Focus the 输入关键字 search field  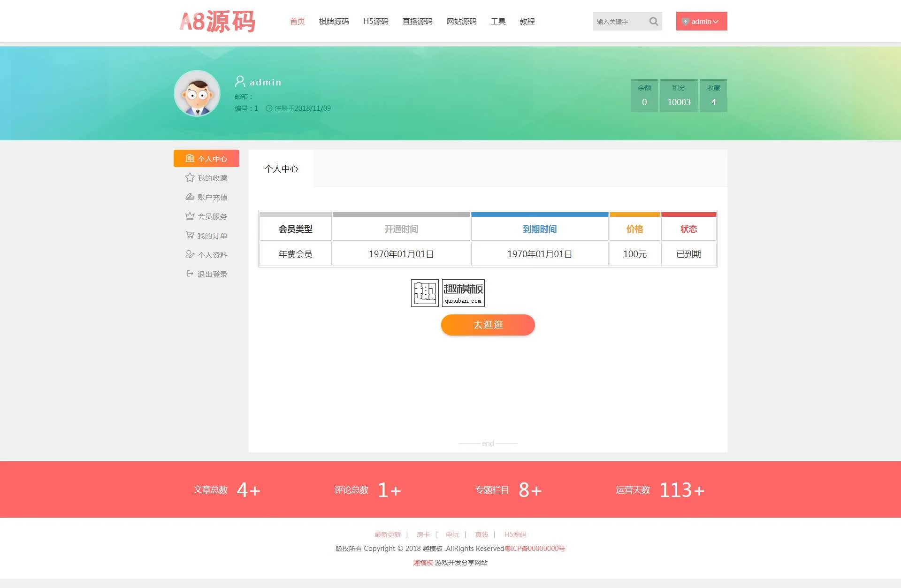619,22
